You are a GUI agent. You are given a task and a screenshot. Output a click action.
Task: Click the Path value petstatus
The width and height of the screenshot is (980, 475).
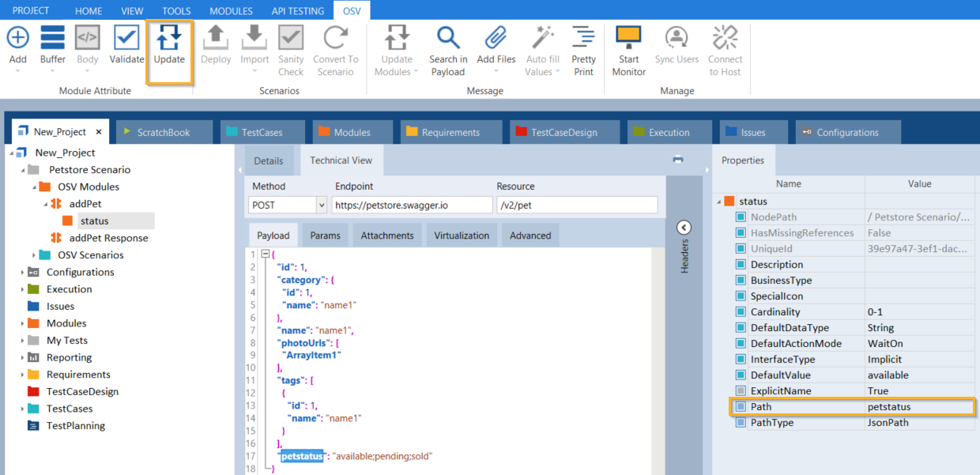[889, 407]
